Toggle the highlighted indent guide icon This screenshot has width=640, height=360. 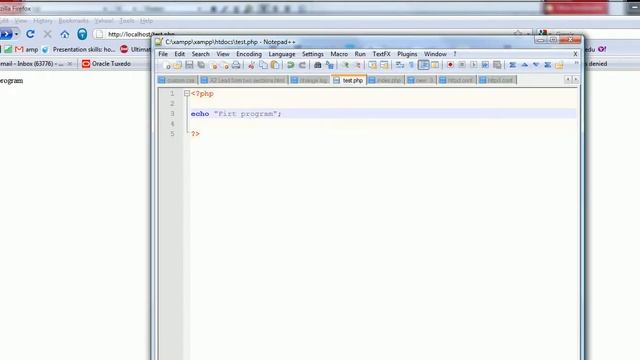coord(423,65)
